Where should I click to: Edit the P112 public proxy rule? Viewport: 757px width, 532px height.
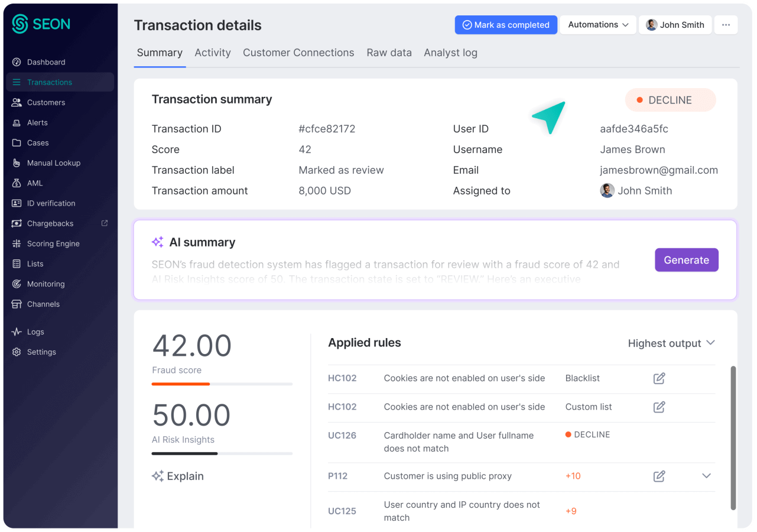point(659,476)
